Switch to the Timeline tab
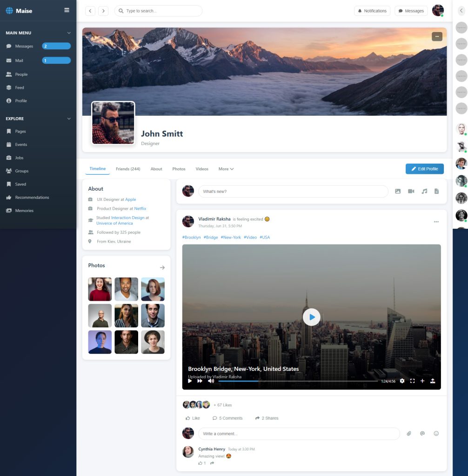 click(98, 169)
